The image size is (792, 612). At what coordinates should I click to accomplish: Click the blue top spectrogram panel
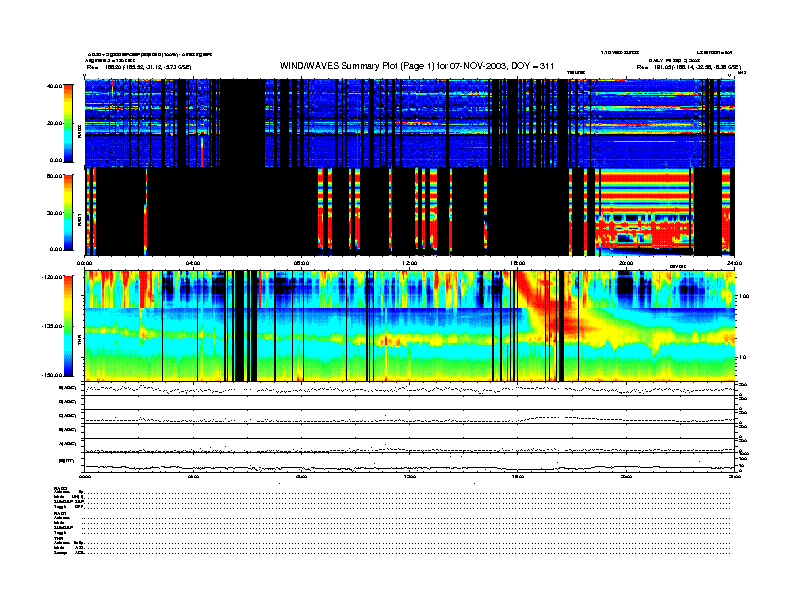409,123
